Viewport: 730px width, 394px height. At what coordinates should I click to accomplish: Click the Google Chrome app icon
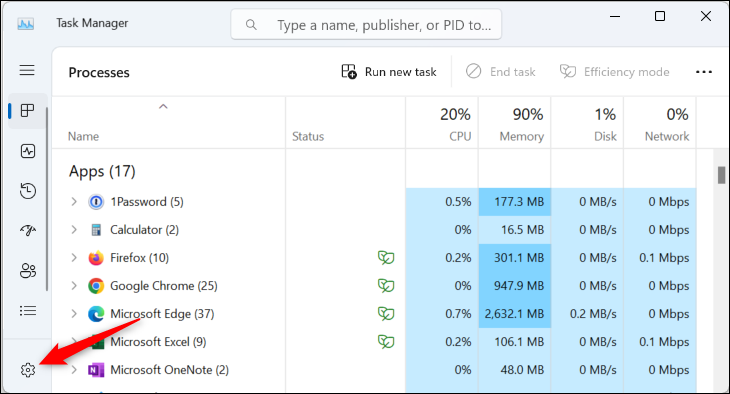[96, 286]
